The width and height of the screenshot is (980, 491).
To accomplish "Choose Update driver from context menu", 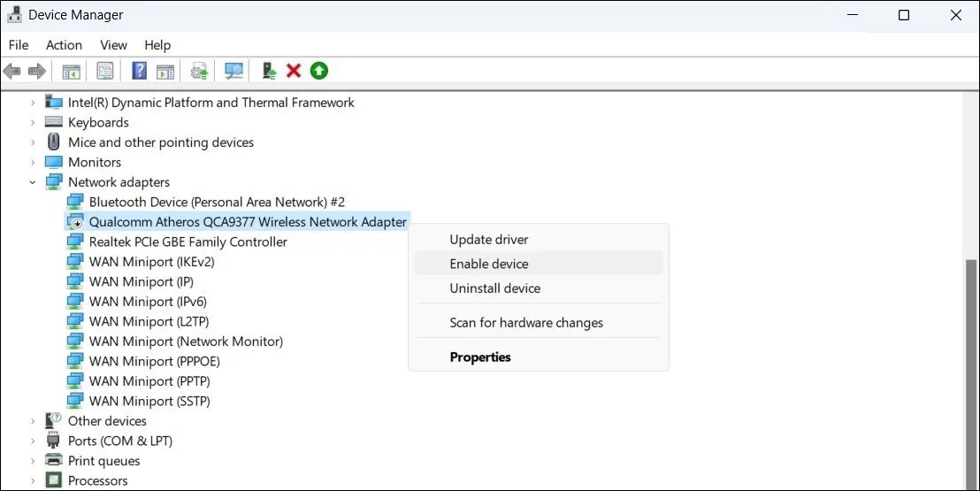I will (488, 240).
